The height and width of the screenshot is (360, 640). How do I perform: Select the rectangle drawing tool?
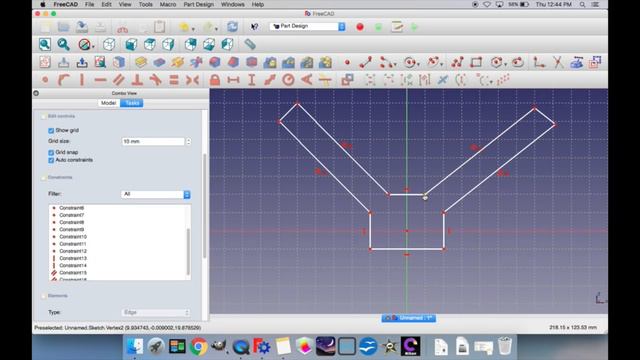(x=476, y=62)
